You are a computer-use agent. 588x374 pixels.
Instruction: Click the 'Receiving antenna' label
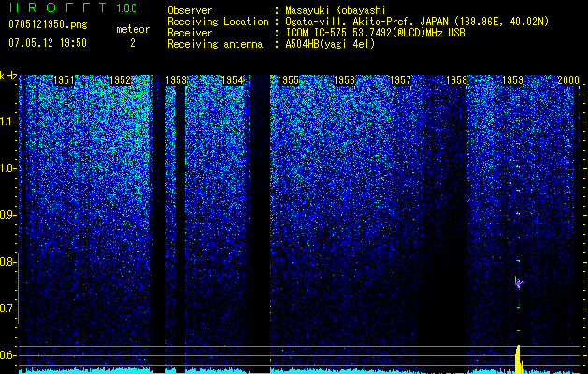coord(215,44)
